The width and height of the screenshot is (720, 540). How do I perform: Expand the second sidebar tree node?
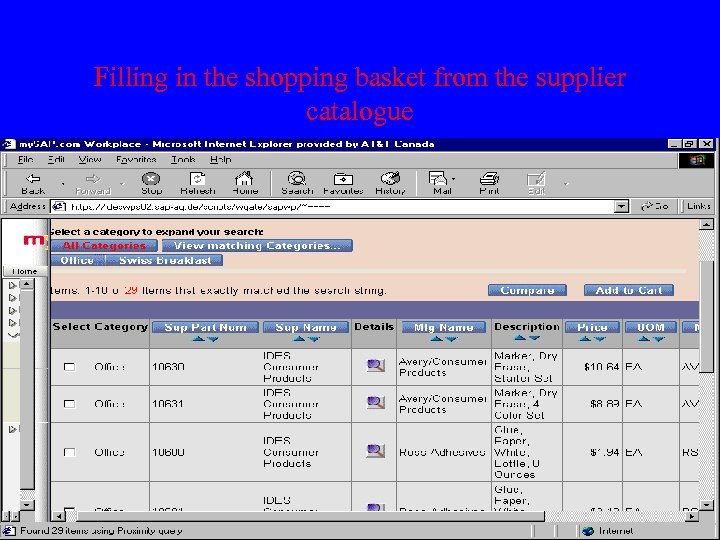[x=13, y=298]
